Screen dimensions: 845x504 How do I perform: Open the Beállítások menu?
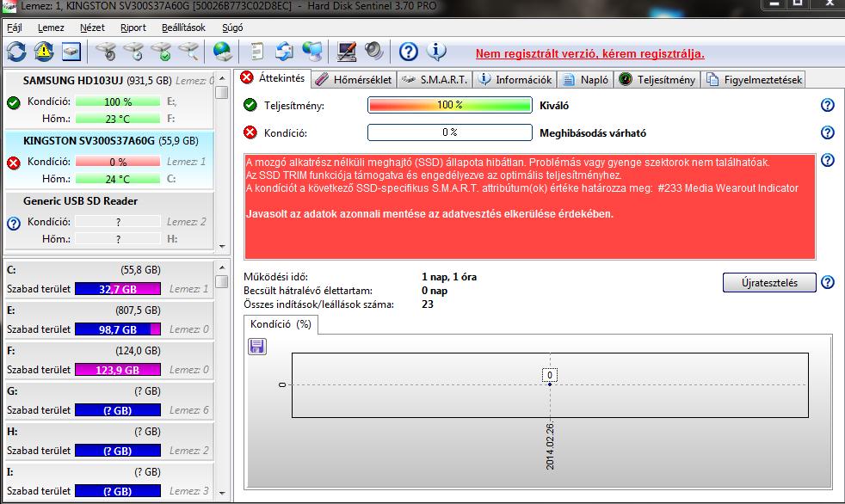coord(184,28)
